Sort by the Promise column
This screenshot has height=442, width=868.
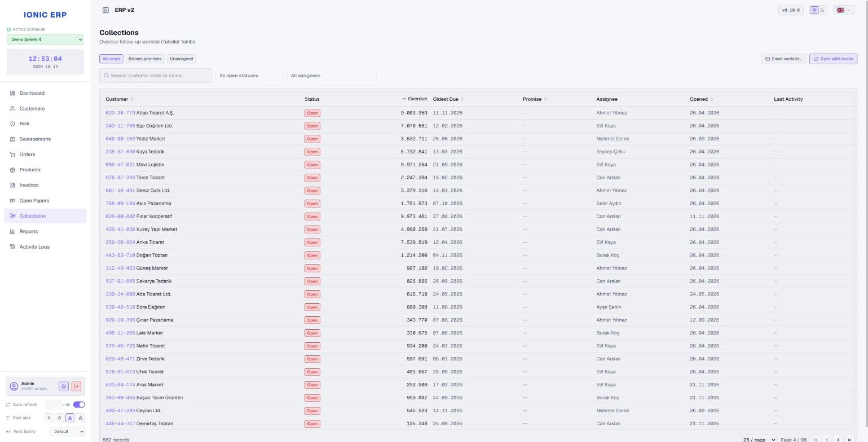point(535,99)
